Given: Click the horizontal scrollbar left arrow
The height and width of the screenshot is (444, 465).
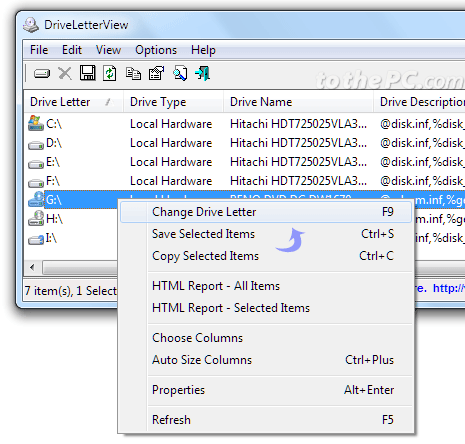Looking at the screenshot, I should click(x=32, y=267).
